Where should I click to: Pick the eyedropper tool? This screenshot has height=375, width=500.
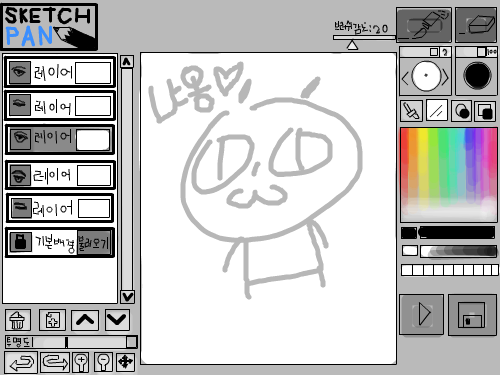pos(411,111)
